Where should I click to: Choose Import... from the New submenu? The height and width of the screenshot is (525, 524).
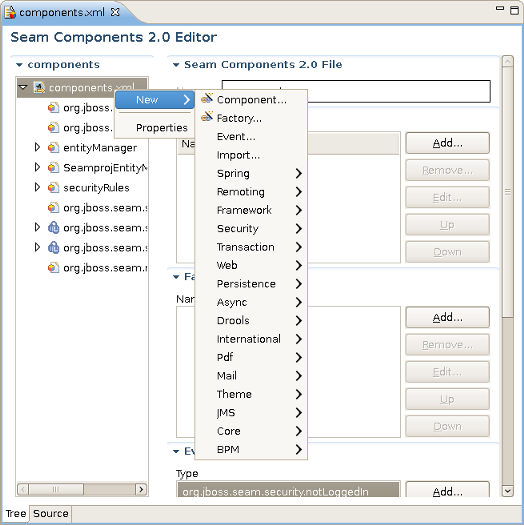[251, 155]
